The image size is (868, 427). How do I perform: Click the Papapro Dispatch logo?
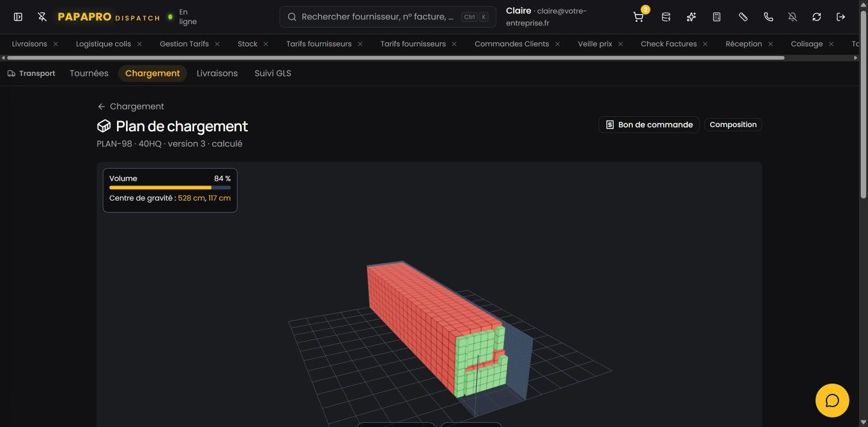[x=108, y=17]
